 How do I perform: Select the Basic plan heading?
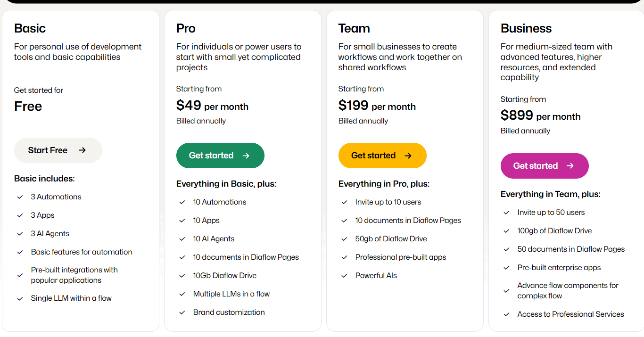point(30,28)
